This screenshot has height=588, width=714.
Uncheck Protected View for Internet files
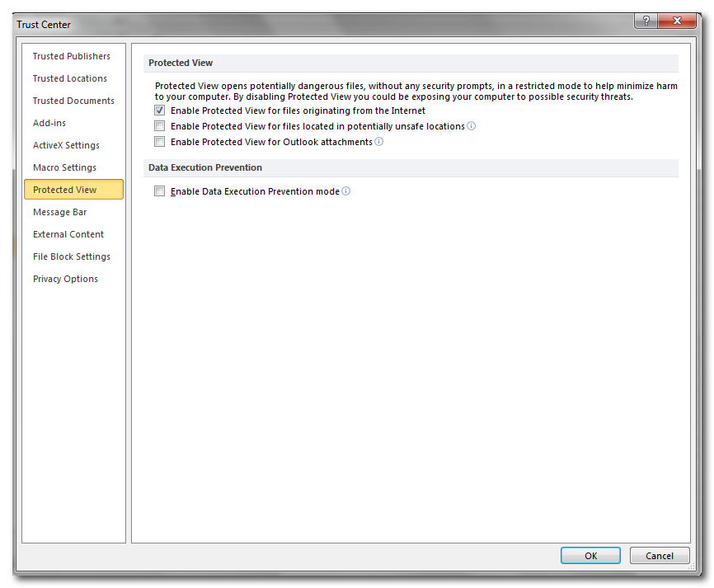[160, 111]
